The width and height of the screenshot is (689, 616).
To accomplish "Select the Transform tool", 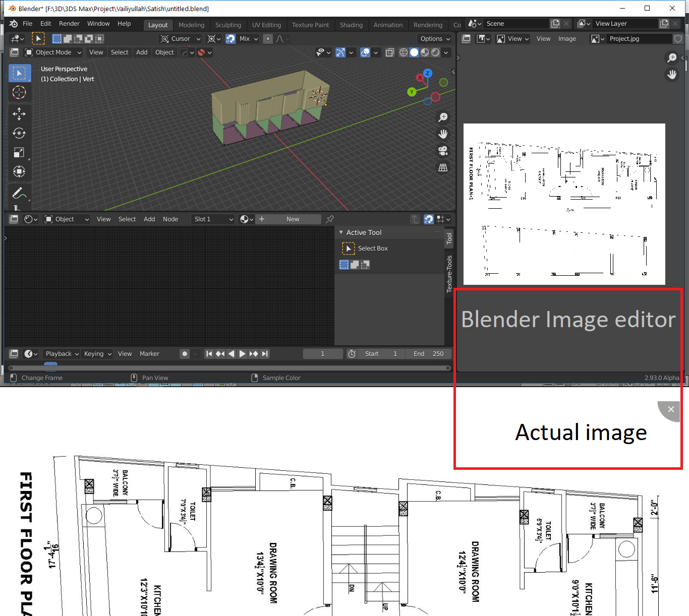I will pyautogui.click(x=19, y=171).
